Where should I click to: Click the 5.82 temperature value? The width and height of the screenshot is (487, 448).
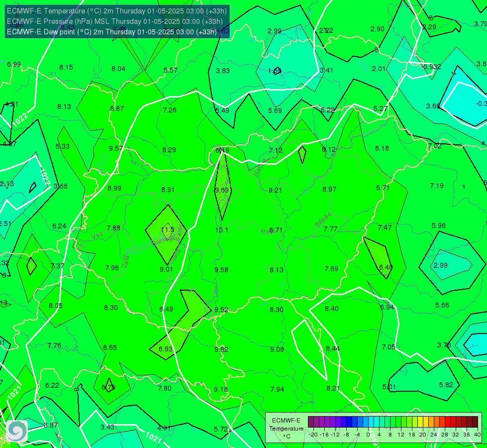click(x=446, y=385)
